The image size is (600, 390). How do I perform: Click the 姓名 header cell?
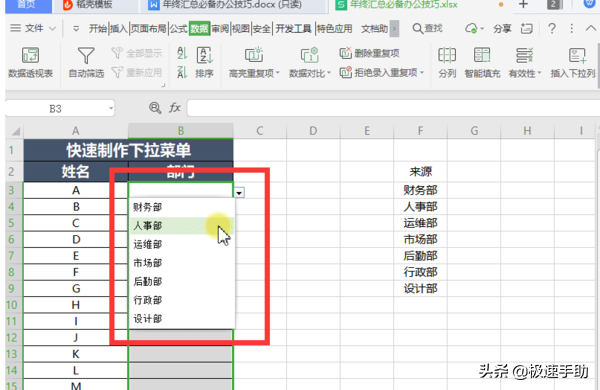click(75, 171)
